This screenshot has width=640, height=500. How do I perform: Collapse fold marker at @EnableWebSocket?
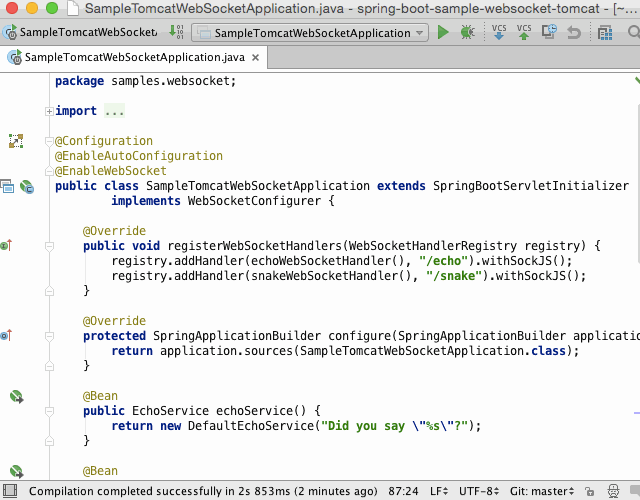pos(49,171)
